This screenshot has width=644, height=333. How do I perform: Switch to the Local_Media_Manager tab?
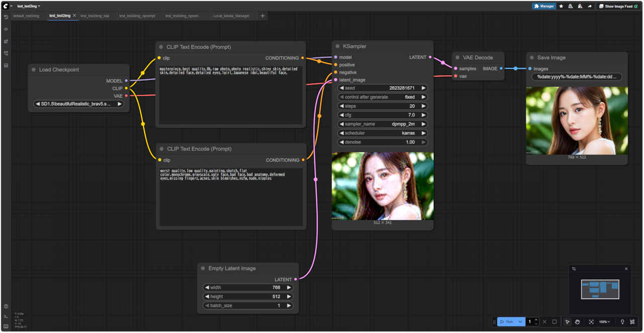coord(231,16)
